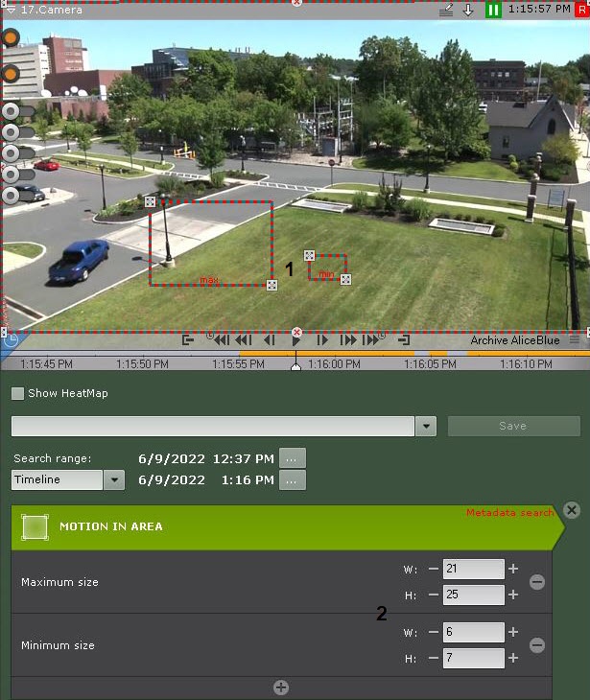
Task: Toggle the red R recording indicator
Action: tap(581, 10)
